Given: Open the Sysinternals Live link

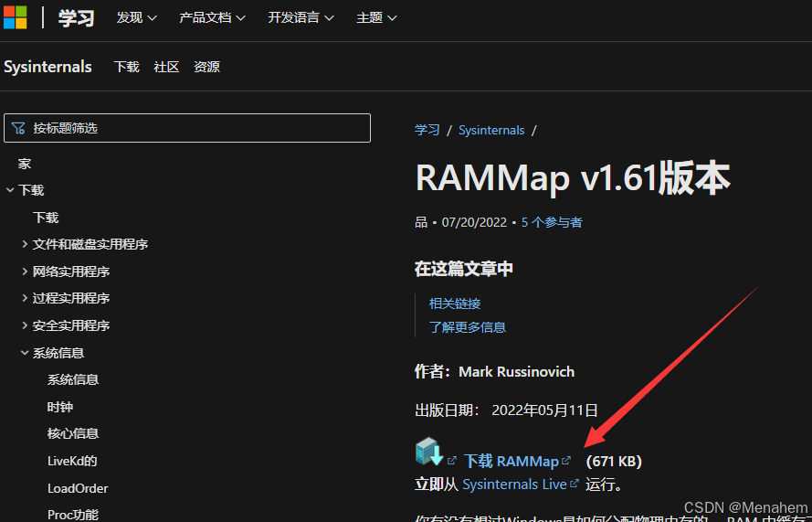Looking at the screenshot, I should (x=515, y=485).
